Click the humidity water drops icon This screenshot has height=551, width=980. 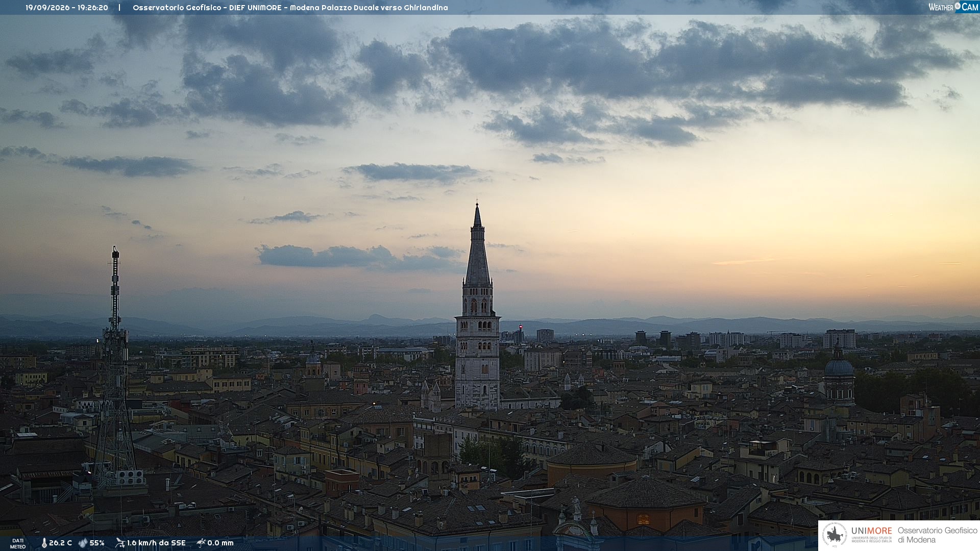83,543
